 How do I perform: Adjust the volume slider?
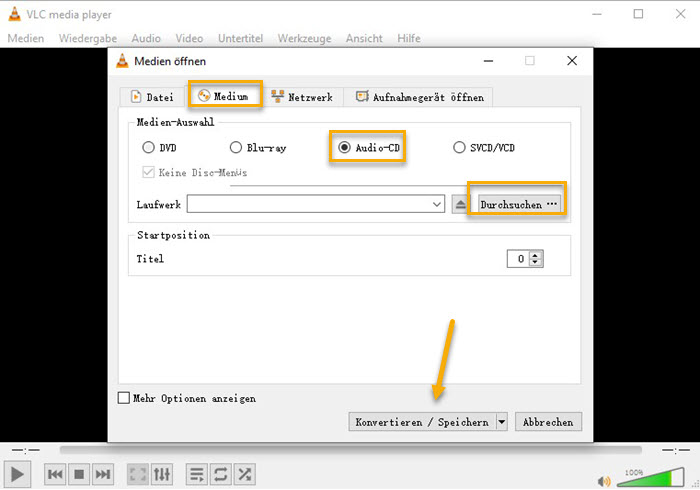click(x=651, y=478)
